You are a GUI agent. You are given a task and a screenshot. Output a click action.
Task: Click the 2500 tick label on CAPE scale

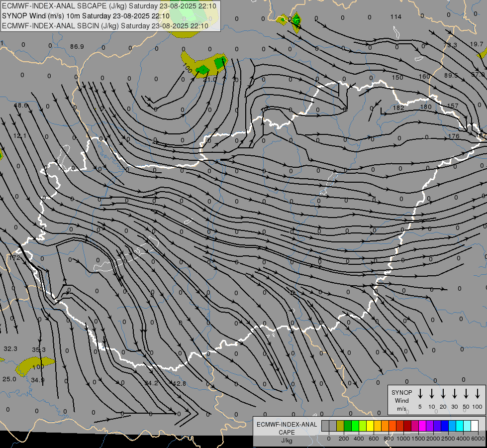point(448,439)
